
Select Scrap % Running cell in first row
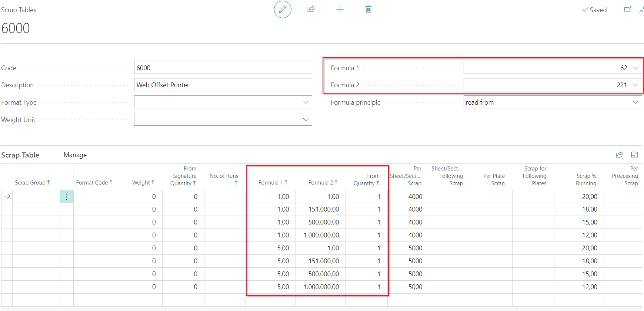[x=579, y=197]
